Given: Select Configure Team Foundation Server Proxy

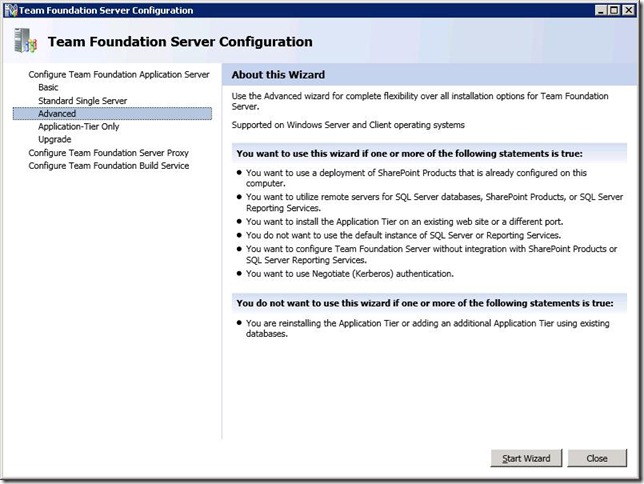Looking at the screenshot, I should (107, 153).
